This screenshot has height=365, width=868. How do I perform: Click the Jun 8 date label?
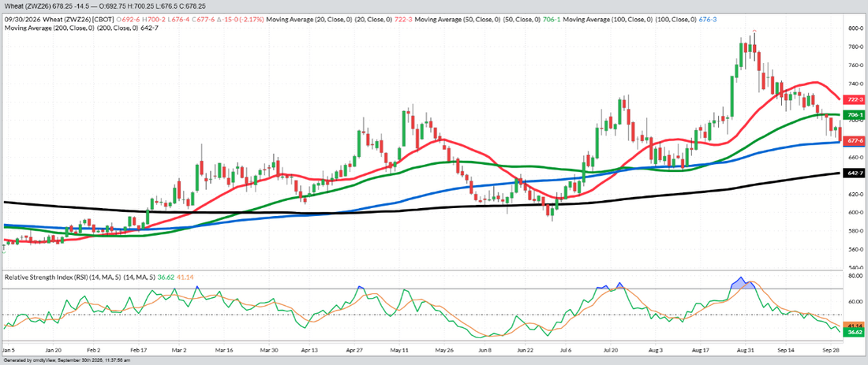click(485, 350)
